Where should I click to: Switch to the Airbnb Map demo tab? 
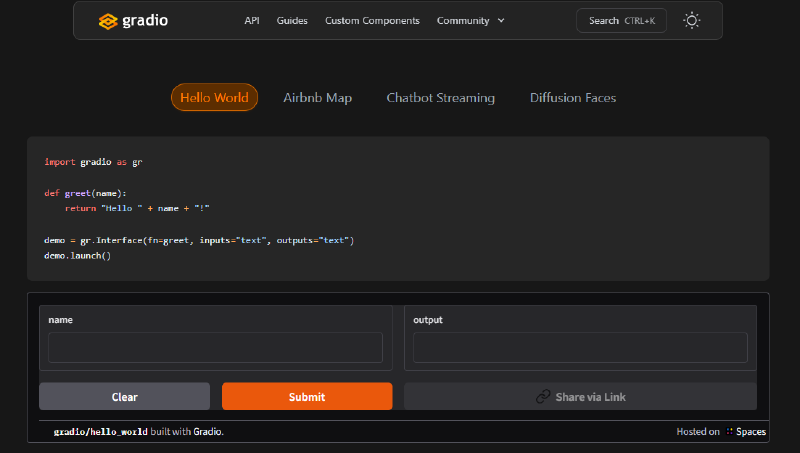pos(317,98)
